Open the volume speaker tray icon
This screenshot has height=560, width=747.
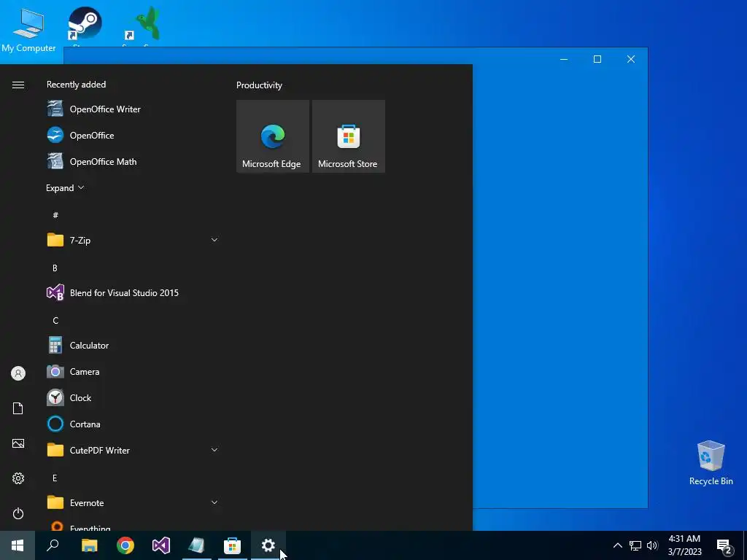(x=652, y=545)
